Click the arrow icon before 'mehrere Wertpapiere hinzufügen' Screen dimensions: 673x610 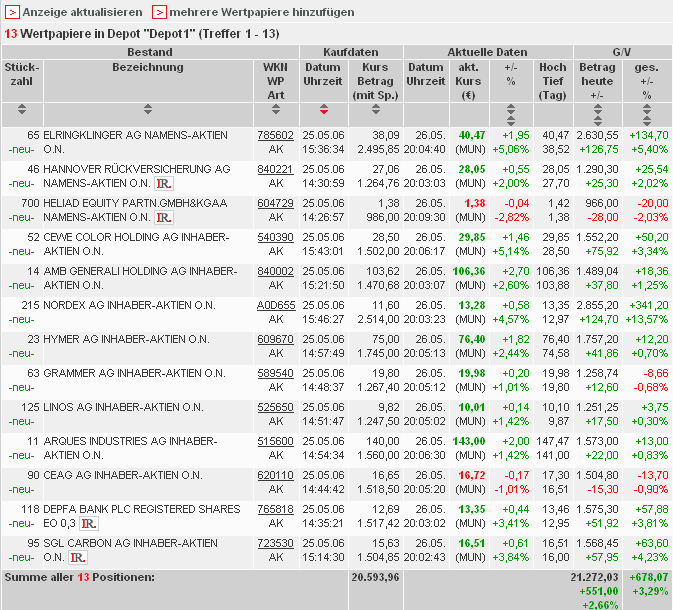[159, 12]
